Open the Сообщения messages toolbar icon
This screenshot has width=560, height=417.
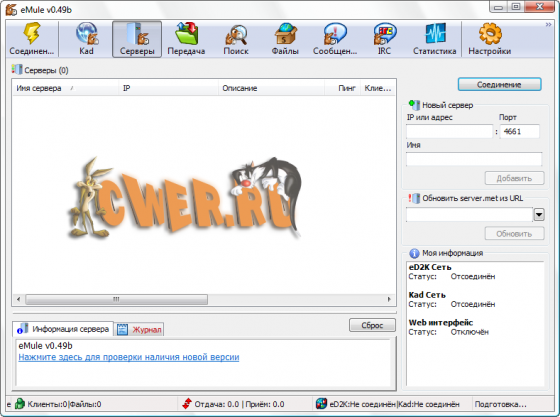335,39
